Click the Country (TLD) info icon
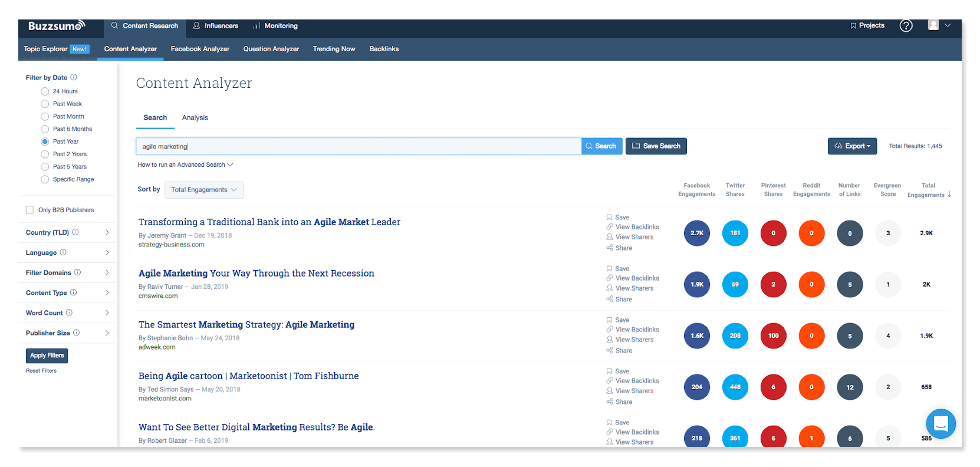The width and height of the screenshot is (980, 467). (75, 232)
